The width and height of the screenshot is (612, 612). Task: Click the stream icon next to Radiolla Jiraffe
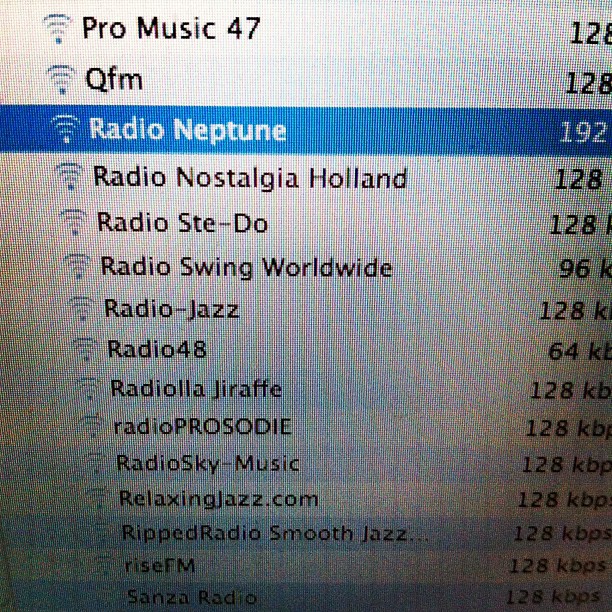(x=88, y=389)
